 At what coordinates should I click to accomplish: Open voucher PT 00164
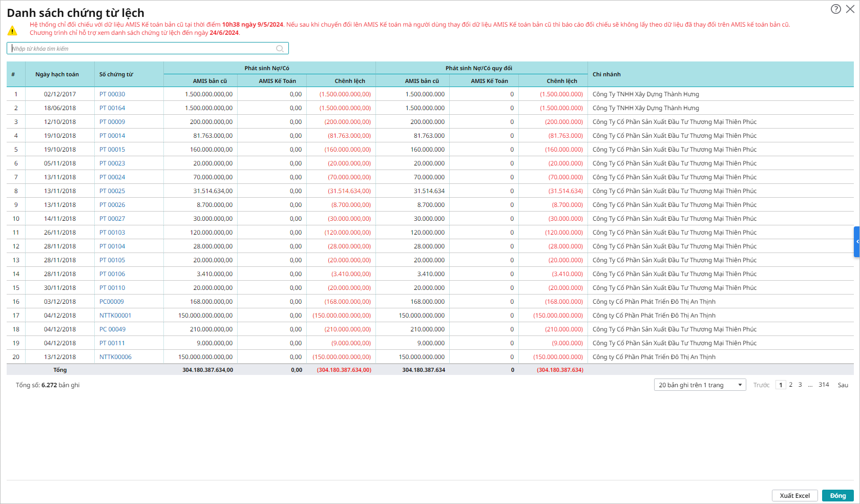(112, 108)
